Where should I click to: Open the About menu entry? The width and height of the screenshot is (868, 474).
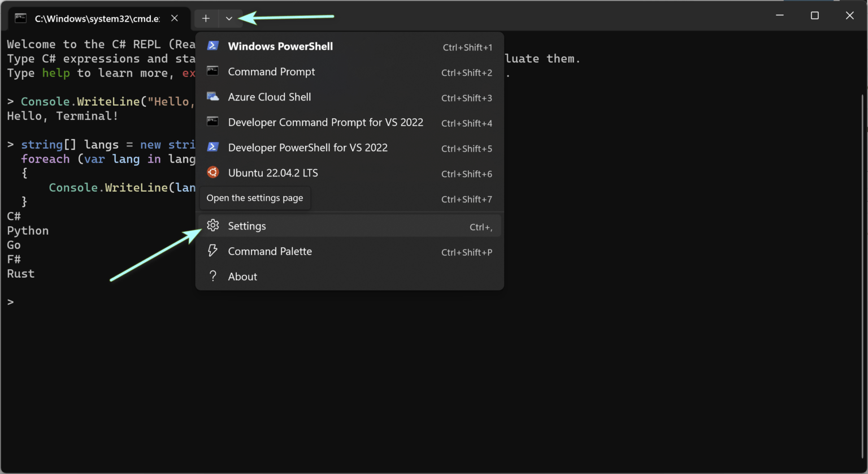click(x=242, y=276)
